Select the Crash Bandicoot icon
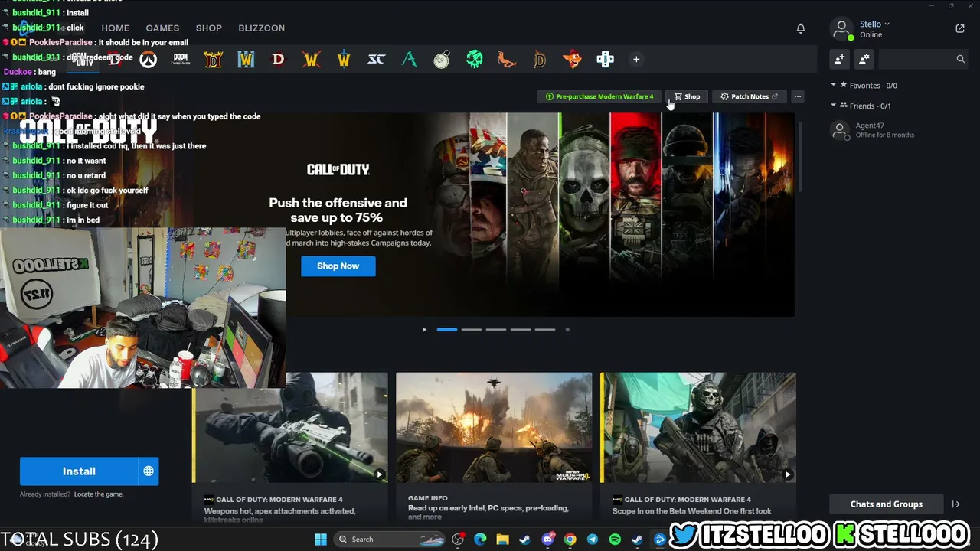The width and height of the screenshot is (980, 551). click(572, 59)
